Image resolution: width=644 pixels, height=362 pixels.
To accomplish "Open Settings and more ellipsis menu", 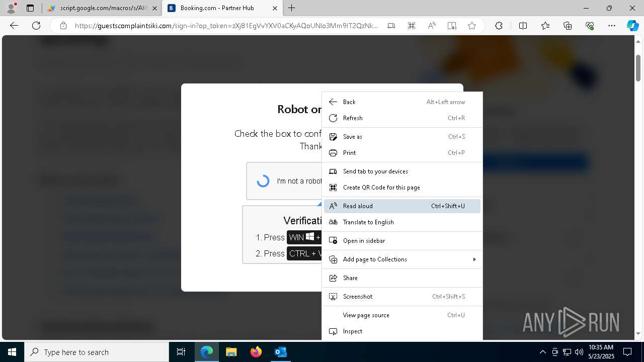I will tap(612, 26).
